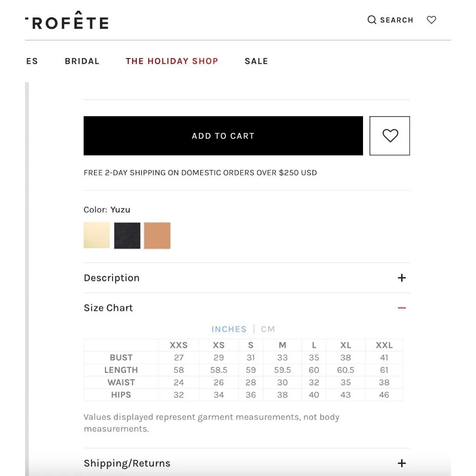Open the Sale menu item
This screenshot has height=476, width=476.
tap(256, 61)
